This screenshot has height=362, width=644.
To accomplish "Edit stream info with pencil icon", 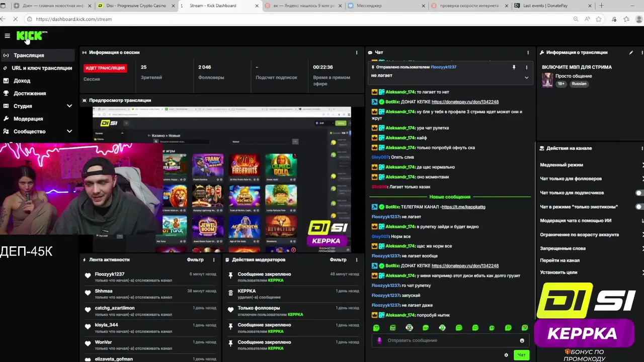I will (631, 52).
